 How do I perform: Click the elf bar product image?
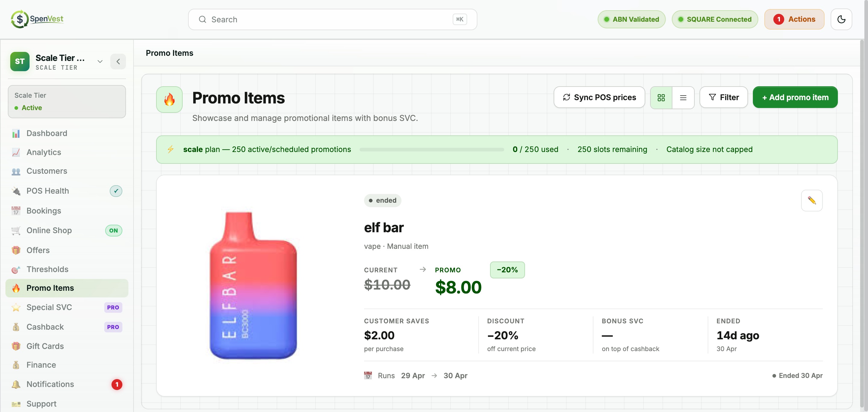pyautogui.click(x=253, y=285)
